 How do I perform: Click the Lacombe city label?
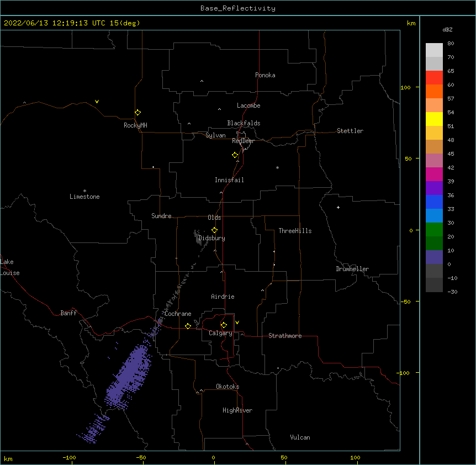point(248,105)
